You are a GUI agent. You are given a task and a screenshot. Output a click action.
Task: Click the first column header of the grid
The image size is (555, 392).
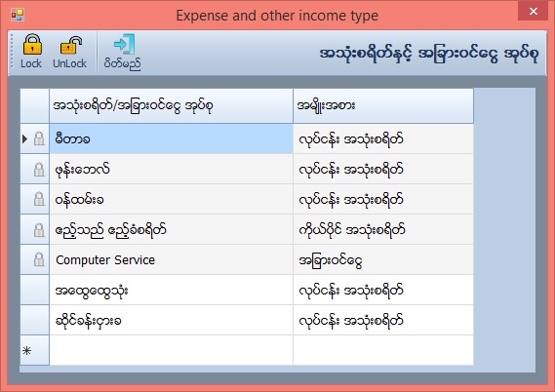click(172, 105)
